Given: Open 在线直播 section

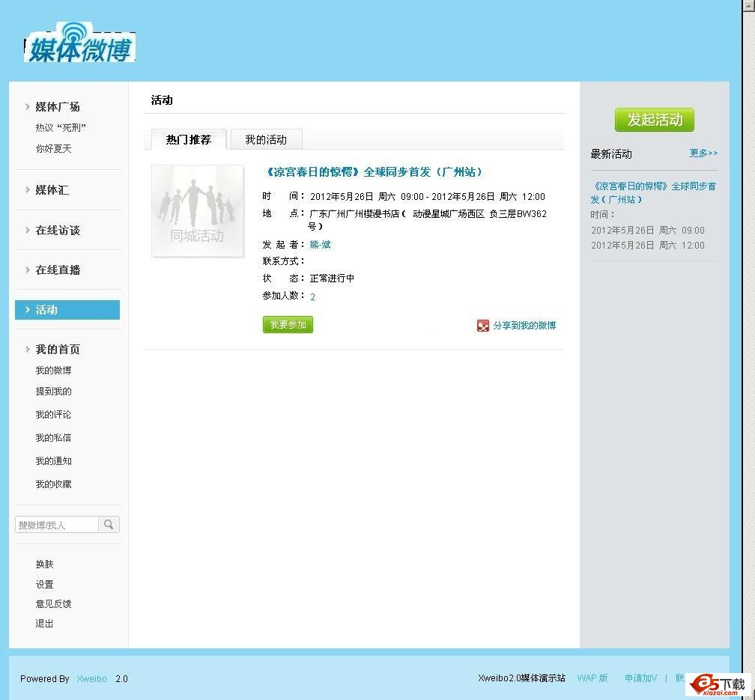Looking at the screenshot, I should (58, 270).
